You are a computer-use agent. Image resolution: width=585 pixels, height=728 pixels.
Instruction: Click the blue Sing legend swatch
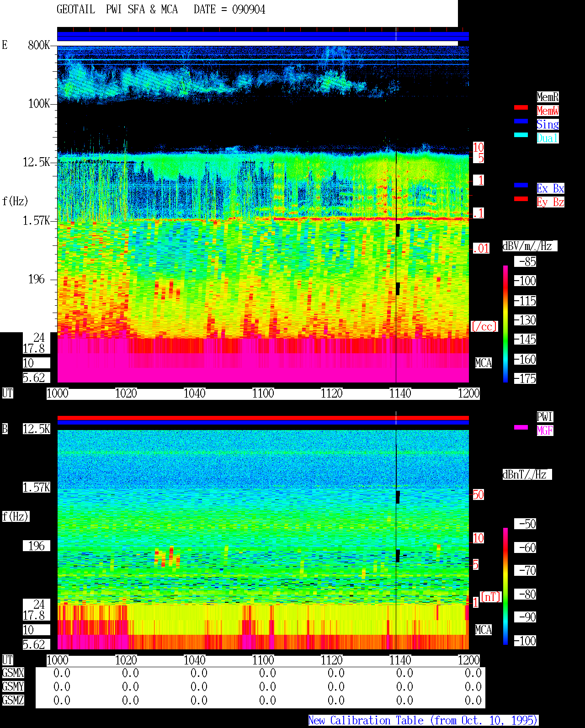coord(521,121)
